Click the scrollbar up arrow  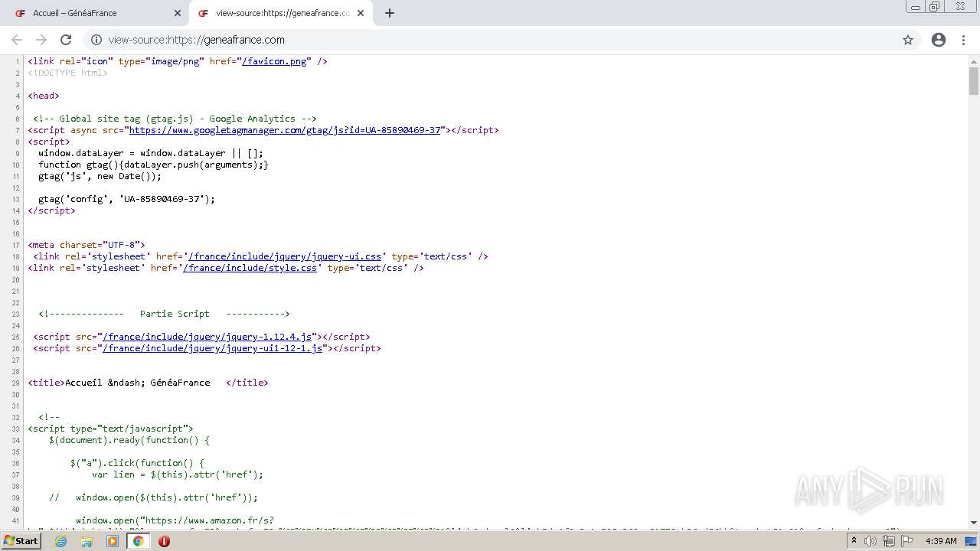click(974, 60)
